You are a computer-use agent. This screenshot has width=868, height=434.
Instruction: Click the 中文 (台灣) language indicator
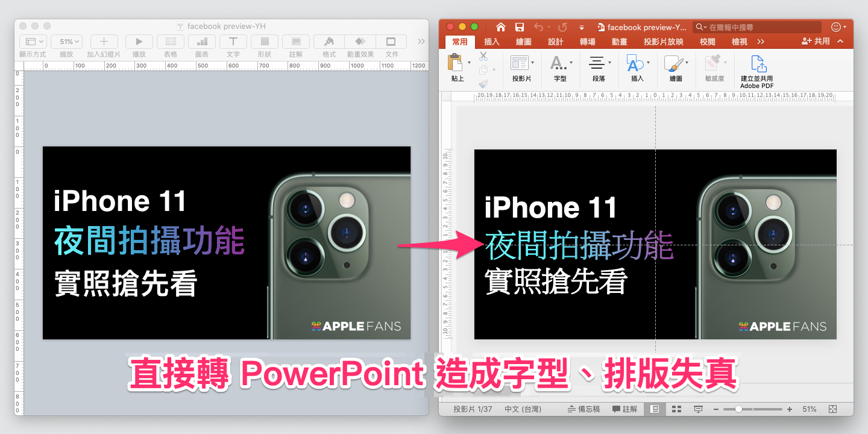(523, 409)
